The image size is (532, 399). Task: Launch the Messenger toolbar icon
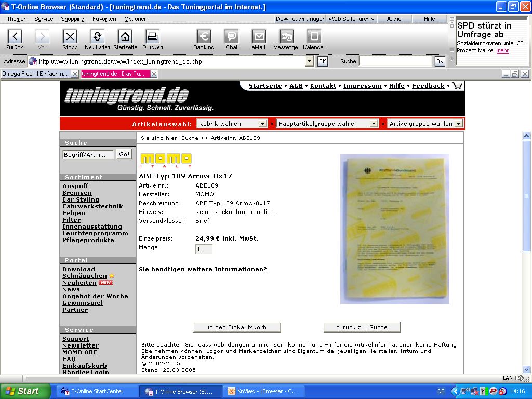tap(286, 36)
